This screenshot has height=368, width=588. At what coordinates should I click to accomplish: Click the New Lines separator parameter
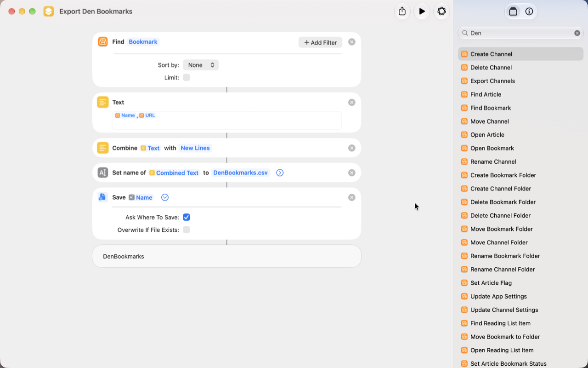(x=195, y=148)
